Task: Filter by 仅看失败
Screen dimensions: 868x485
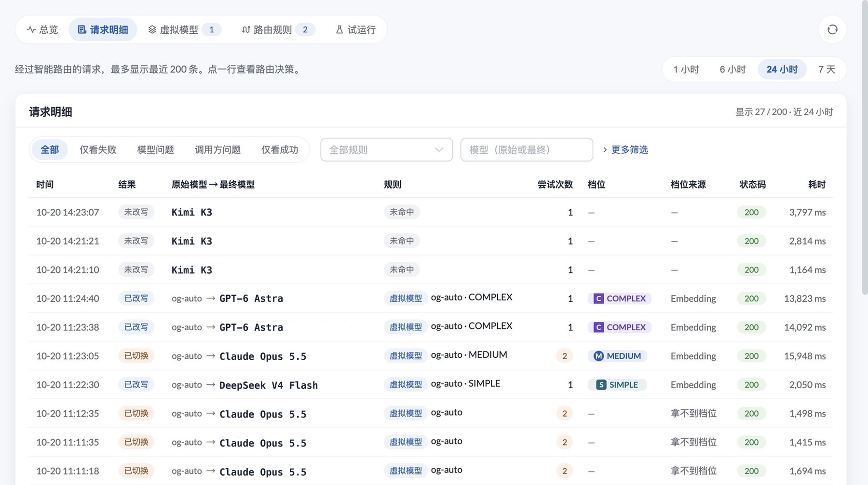Action: point(98,150)
